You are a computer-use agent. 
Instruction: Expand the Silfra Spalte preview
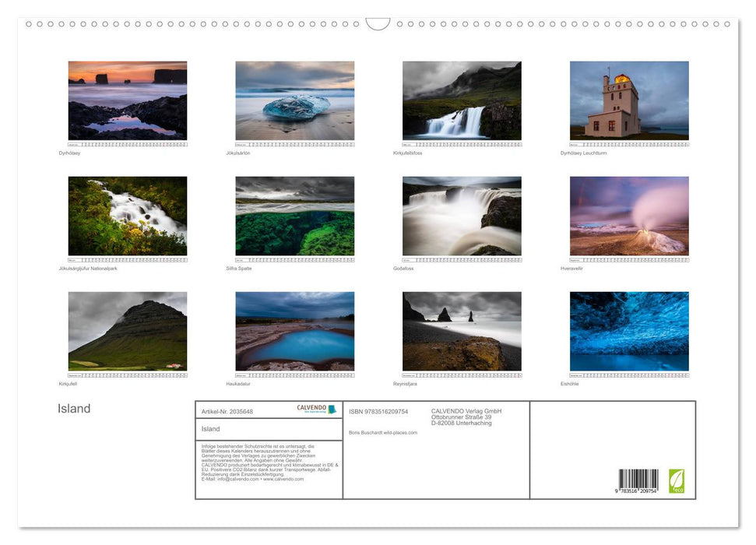tap(295, 216)
